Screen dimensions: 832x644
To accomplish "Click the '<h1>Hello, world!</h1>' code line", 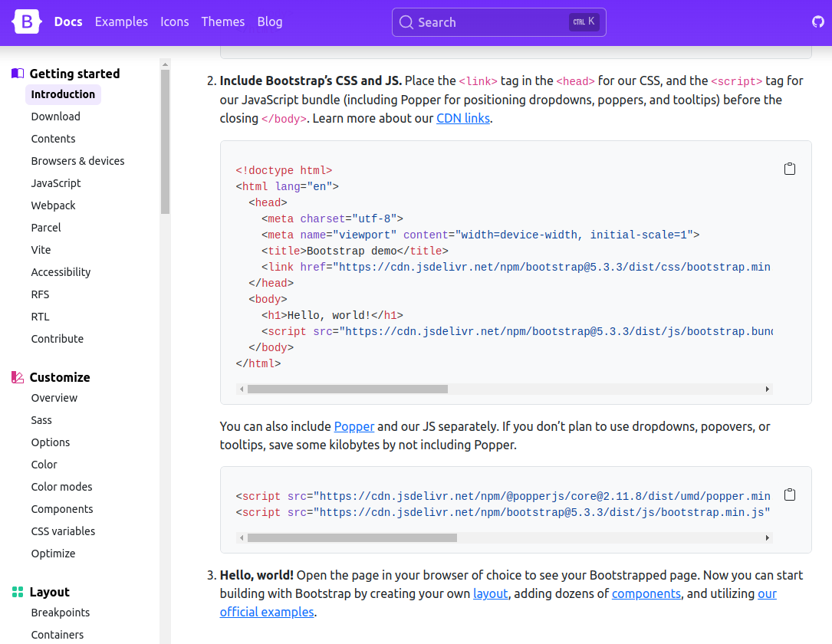I will click(x=332, y=315).
